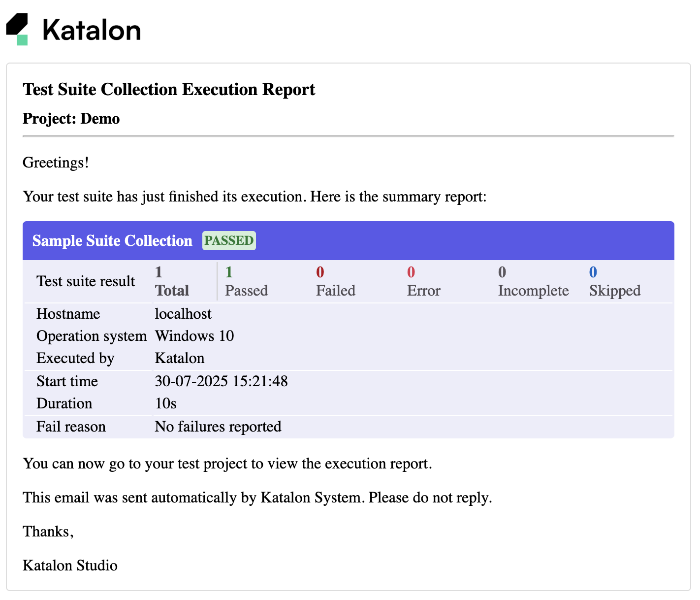Viewport: 700px width, 600px height.
Task: Click the Thanks, sign-off line
Action: pos(48,532)
